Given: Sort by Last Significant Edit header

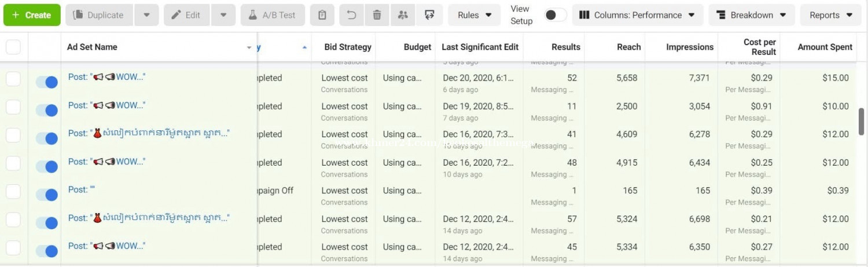Looking at the screenshot, I should tap(480, 47).
